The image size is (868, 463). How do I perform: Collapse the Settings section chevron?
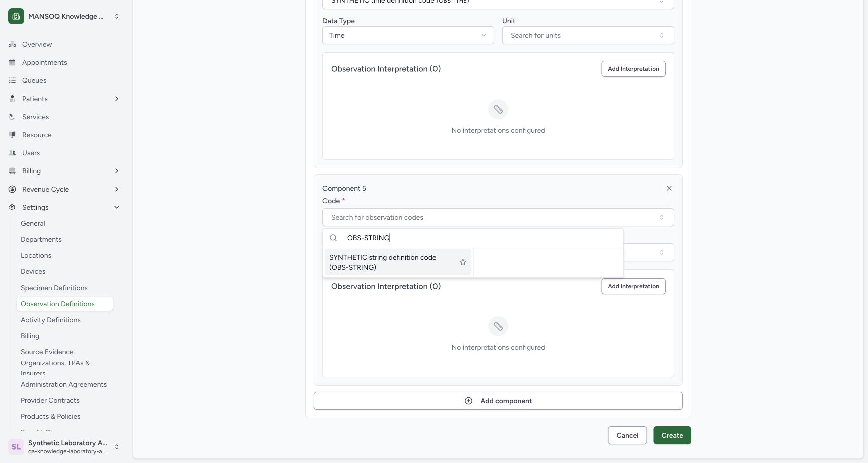[x=117, y=207]
